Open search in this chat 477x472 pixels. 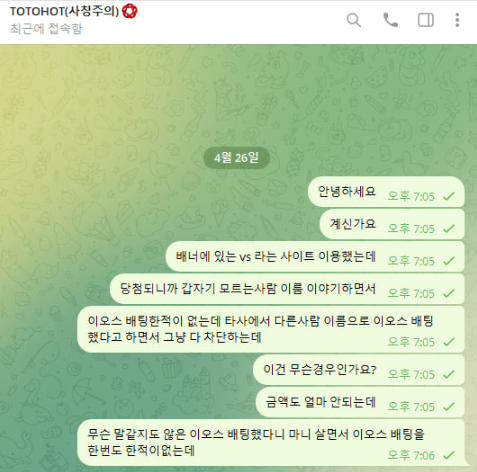click(354, 20)
